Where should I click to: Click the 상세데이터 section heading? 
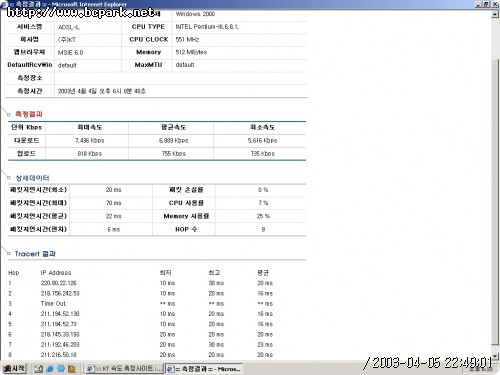[x=32, y=178]
